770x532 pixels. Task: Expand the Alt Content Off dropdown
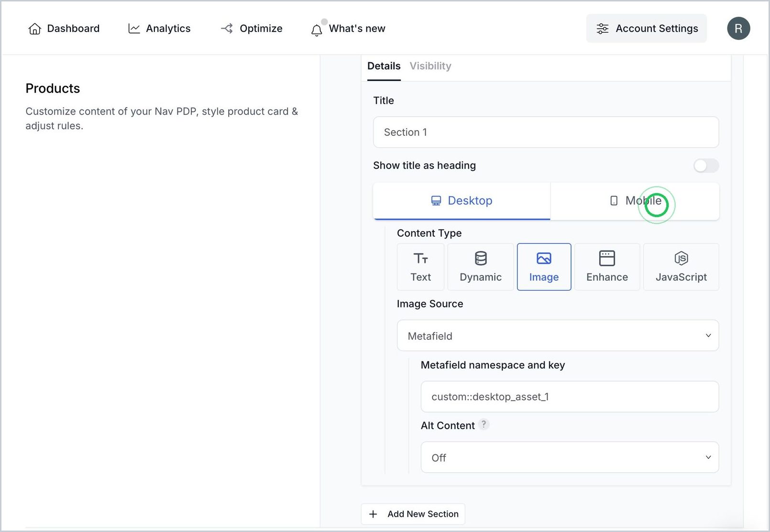[570, 457]
